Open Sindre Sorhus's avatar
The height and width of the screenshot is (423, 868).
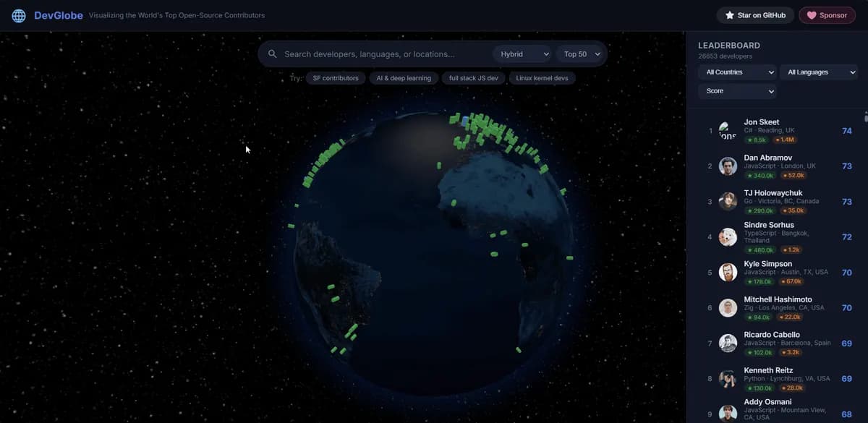(728, 237)
